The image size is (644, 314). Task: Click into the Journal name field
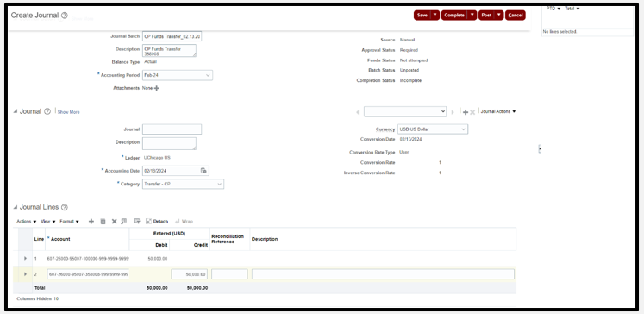point(172,129)
